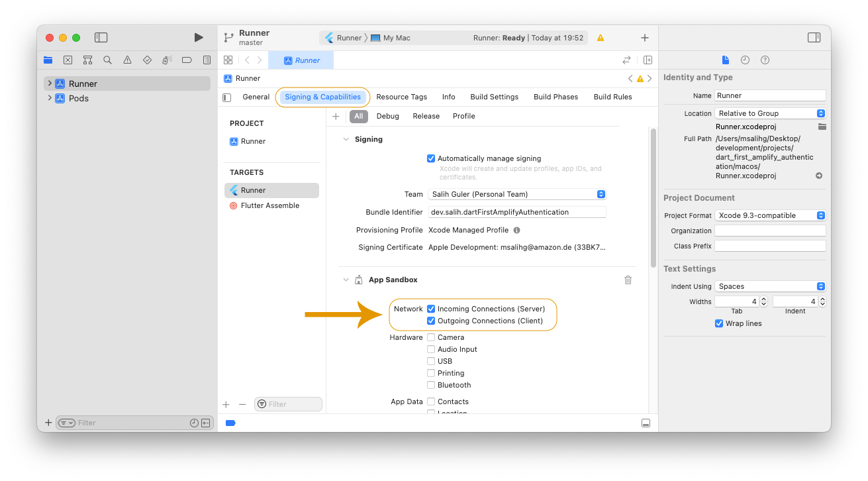Switch to the General tab
The height and width of the screenshot is (481, 868).
256,97
